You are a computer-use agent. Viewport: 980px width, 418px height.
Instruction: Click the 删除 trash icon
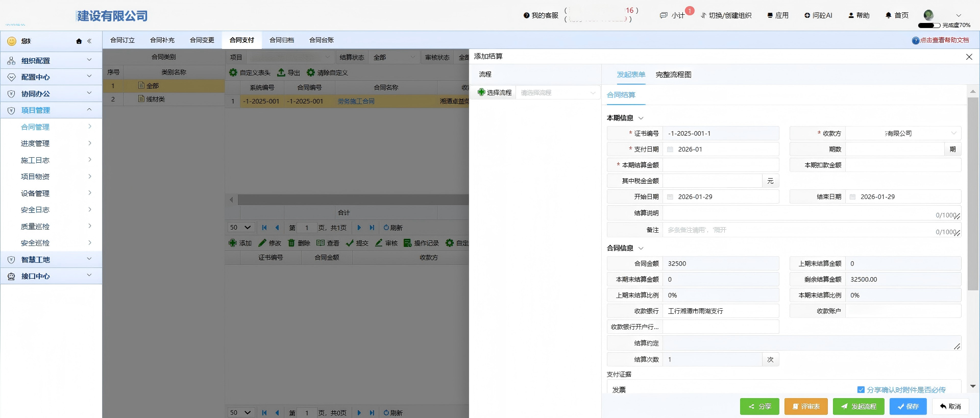[x=291, y=243]
